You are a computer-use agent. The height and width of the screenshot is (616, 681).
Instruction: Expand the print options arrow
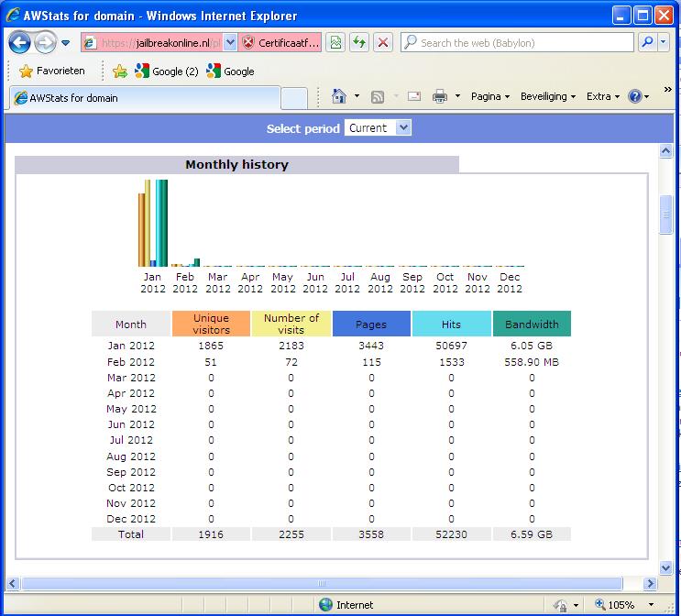pos(457,96)
